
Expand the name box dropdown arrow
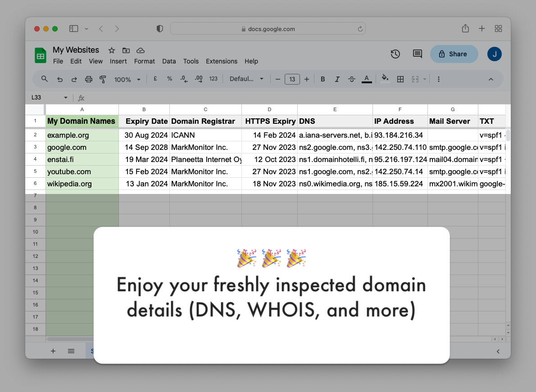point(66,98)
